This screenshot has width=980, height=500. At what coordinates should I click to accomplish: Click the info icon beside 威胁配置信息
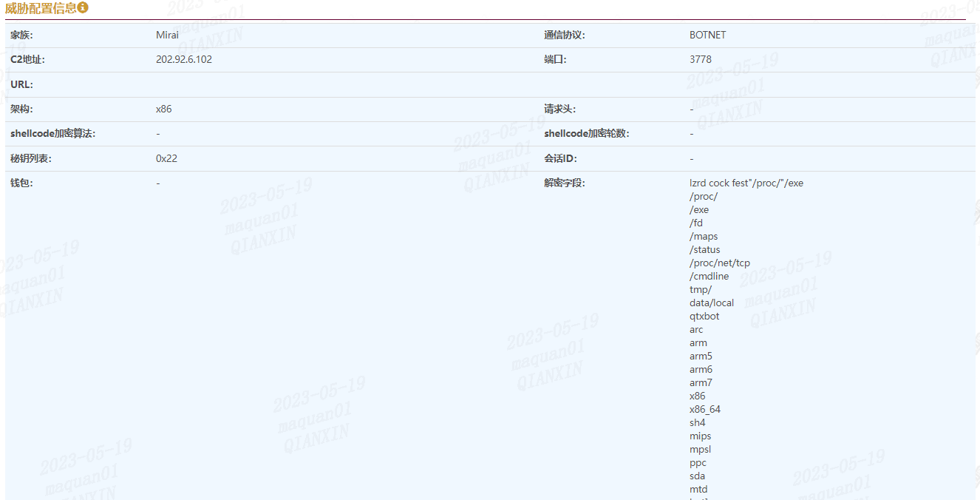[x=83, y=8]
